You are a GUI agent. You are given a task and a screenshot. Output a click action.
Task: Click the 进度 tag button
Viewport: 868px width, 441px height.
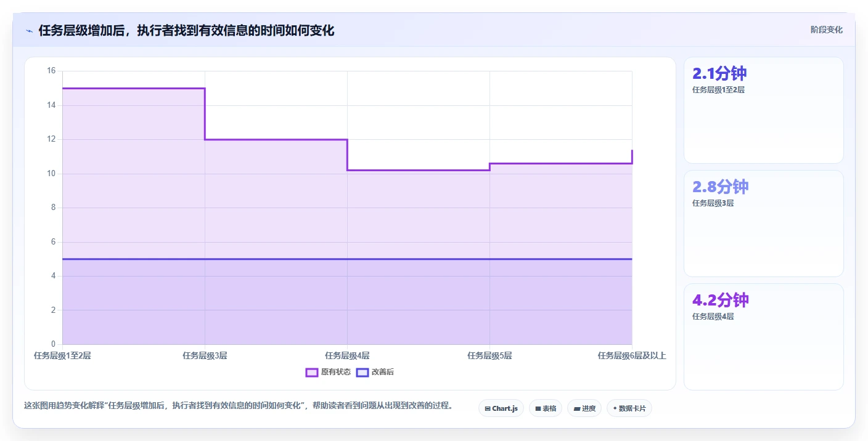584,408
